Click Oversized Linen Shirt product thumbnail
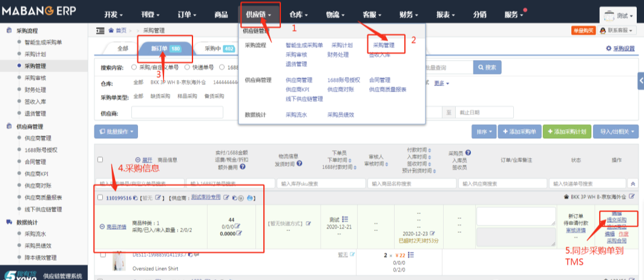644x280 pixels. click(x=119, y=261)
